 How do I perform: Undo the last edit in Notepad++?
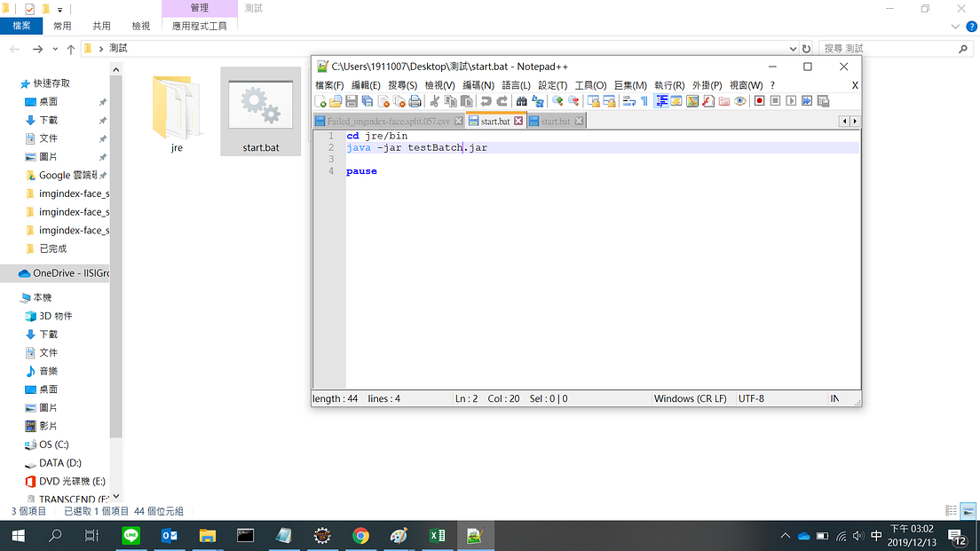tap(486, 101)
